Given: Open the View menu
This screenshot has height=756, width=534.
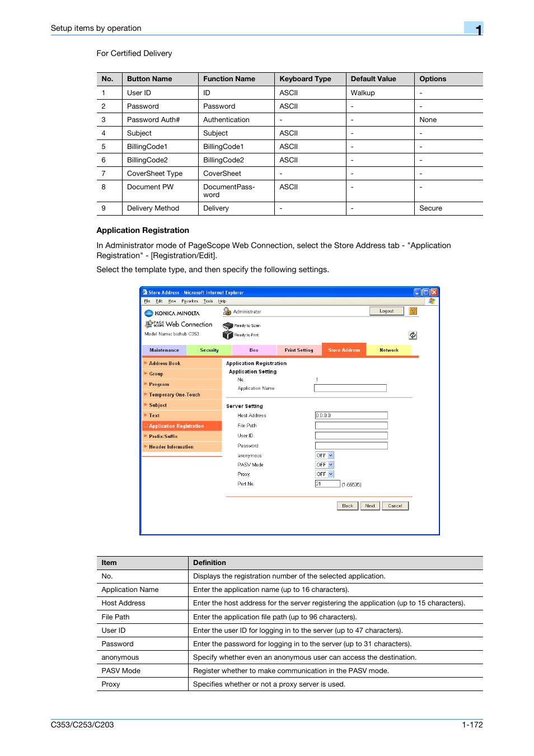Looking at the screenshot, I should tap(172, 301).
